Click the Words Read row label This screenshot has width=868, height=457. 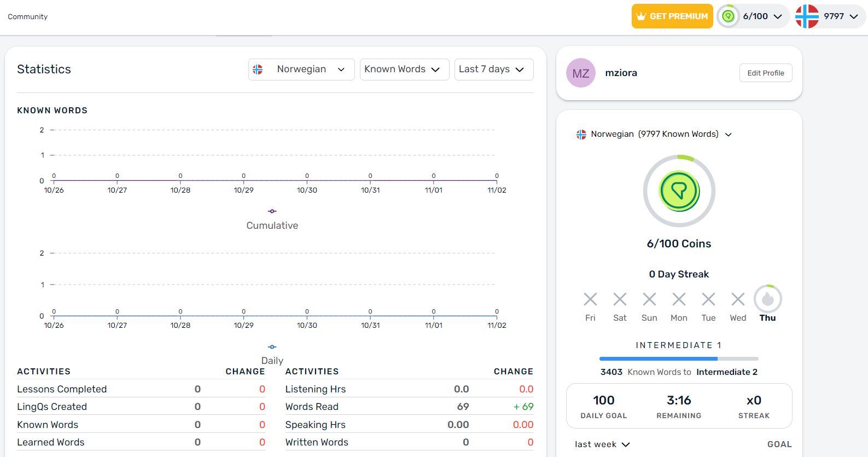(x=312, y=407)
